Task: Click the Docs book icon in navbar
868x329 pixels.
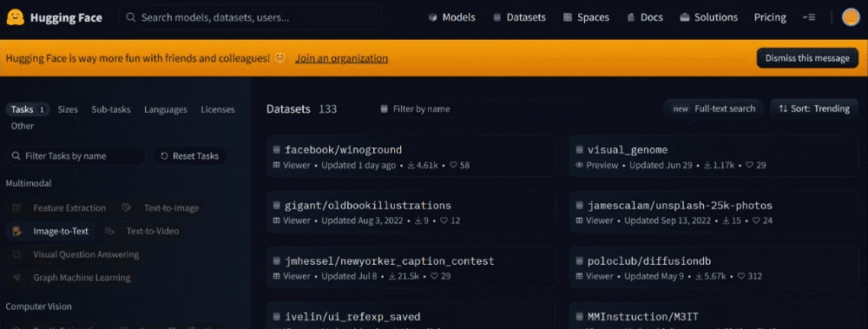Action: click(631, 17)
